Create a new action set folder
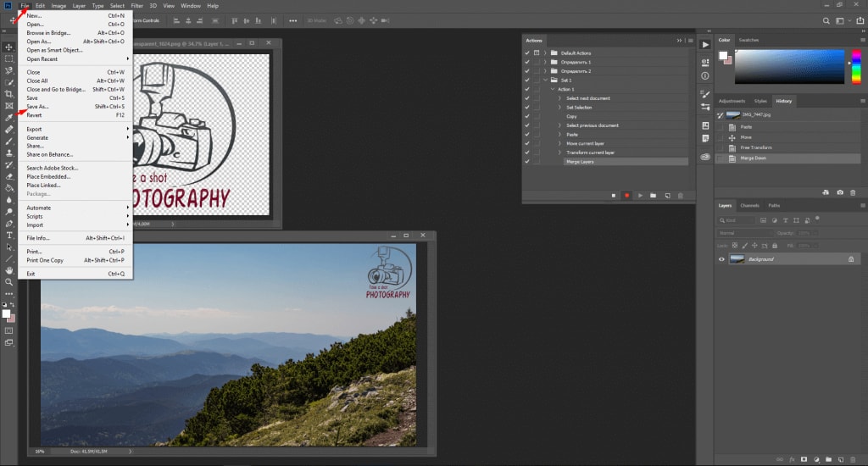Screen dimensions: 868x466 [x=654, y=196]
